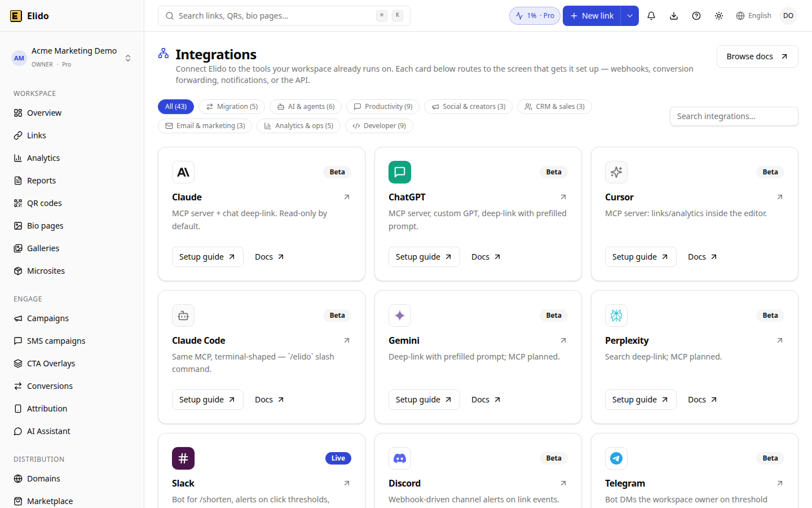
Task: Toggle the light/dark theme sun icon
Action: tap(719, 16)
